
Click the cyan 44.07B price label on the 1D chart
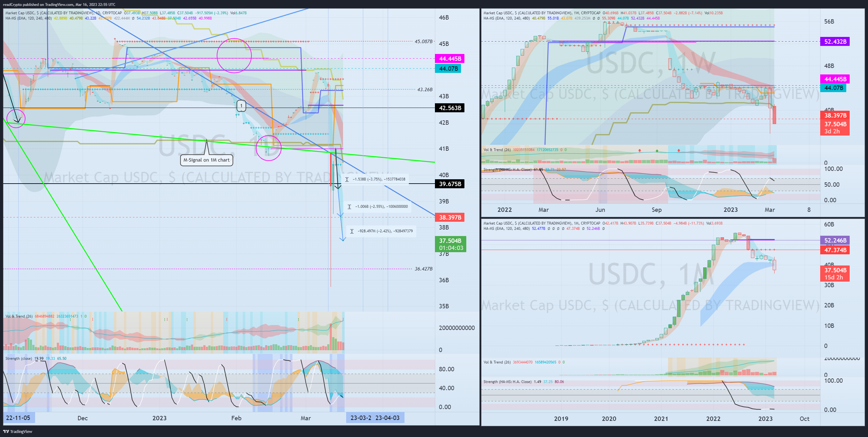point(448,69)
